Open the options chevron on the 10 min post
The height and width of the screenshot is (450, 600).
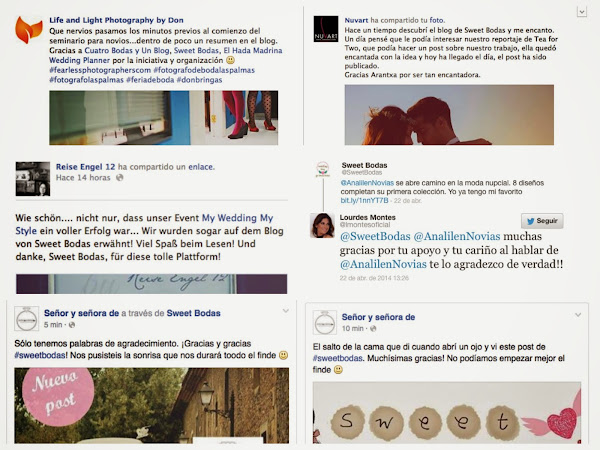tap(578, 315)
